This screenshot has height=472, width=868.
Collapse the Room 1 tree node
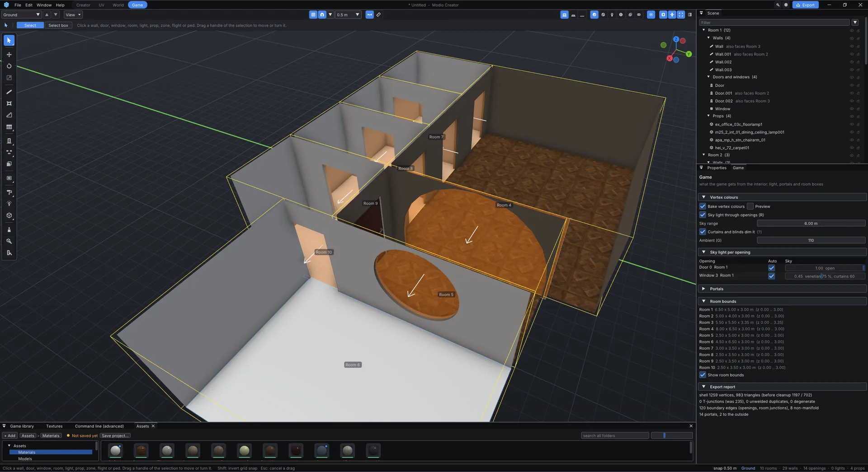pos(703,30)
